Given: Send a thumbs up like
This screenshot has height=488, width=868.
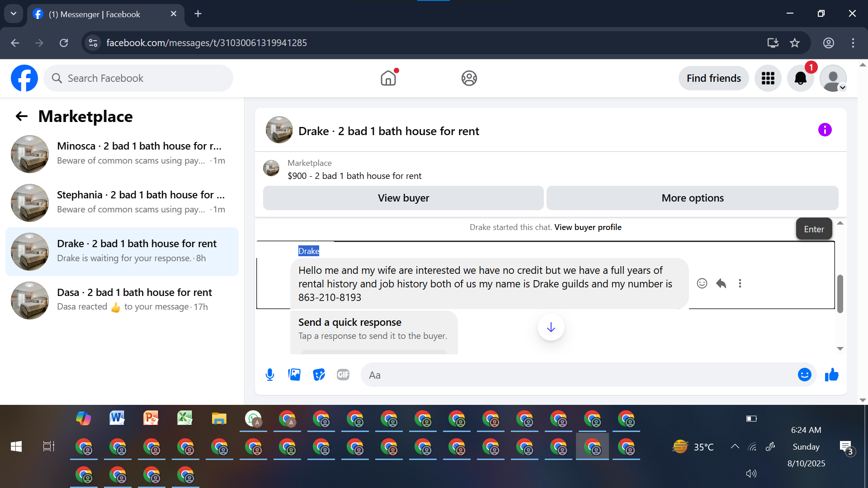Looking at the screenshot, I should coord(831,375).
